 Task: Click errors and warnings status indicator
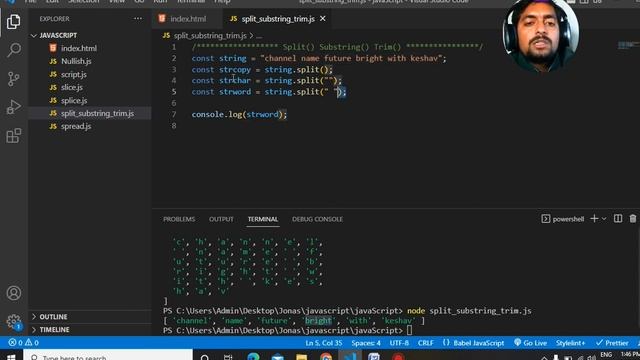pyautogui.click(x=24, y=343)
